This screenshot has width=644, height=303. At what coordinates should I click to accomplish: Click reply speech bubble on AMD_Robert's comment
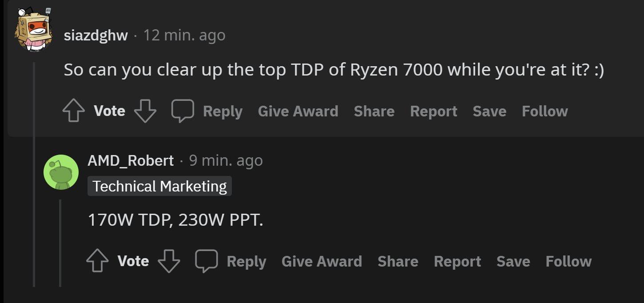[207, 260]
